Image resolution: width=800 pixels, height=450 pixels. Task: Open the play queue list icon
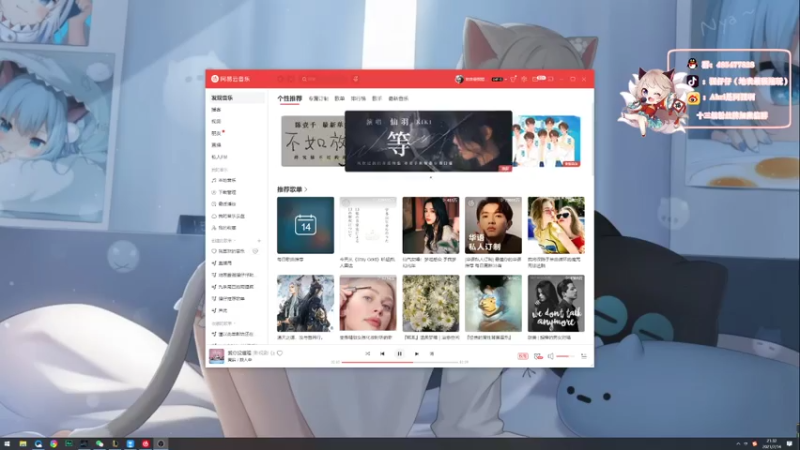click(x=584, y=356)
